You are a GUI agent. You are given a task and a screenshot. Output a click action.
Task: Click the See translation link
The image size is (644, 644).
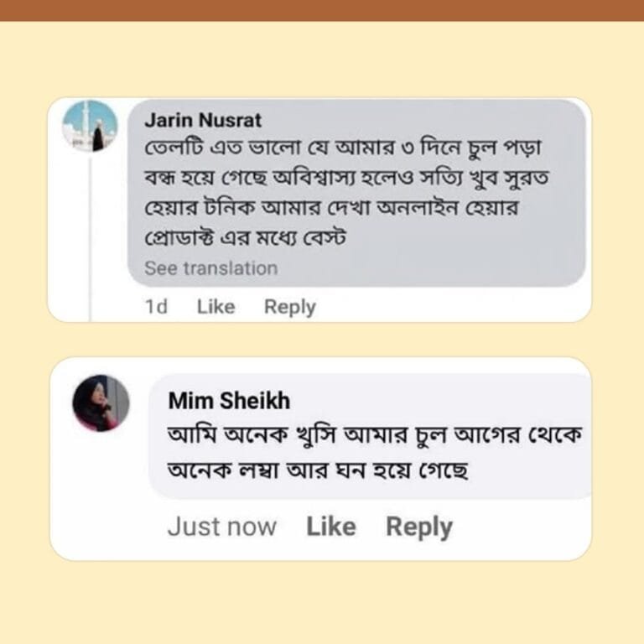click(210, 268)
